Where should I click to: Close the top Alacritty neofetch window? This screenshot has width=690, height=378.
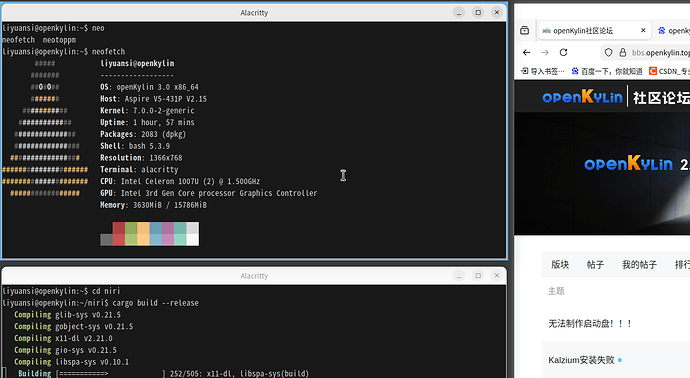(497, 12)
